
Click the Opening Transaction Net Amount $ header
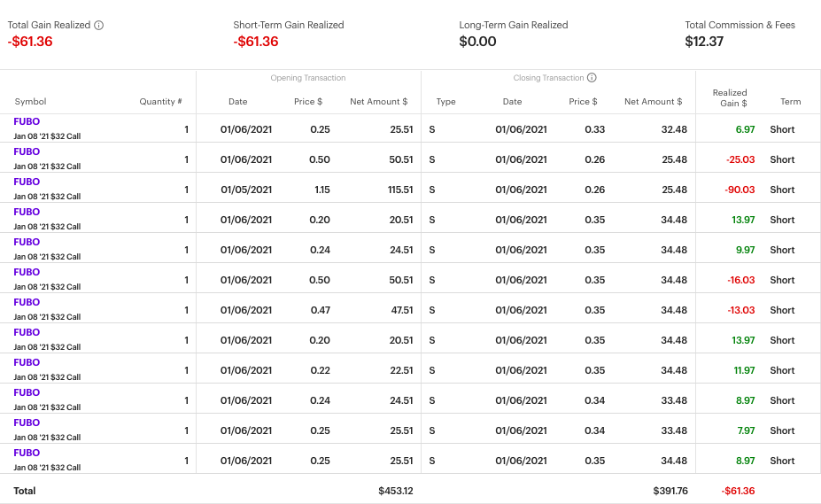click(x=378, y=102)
